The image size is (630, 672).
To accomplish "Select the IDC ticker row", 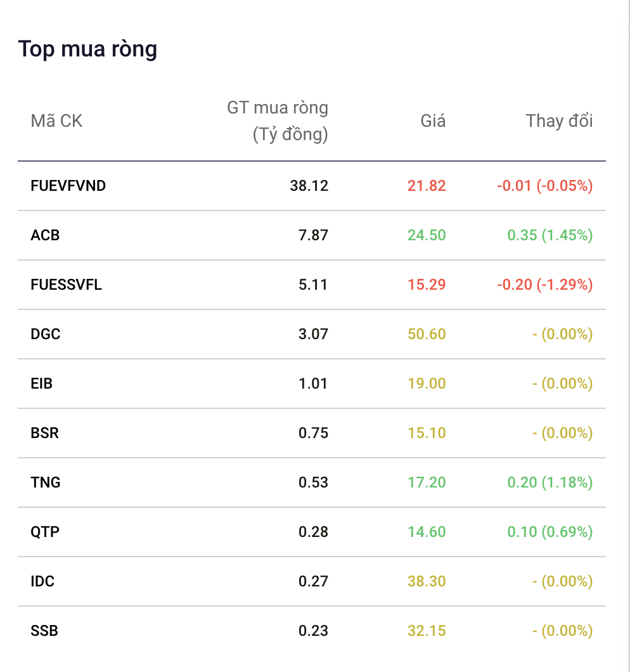I will (x=312, y=581).
